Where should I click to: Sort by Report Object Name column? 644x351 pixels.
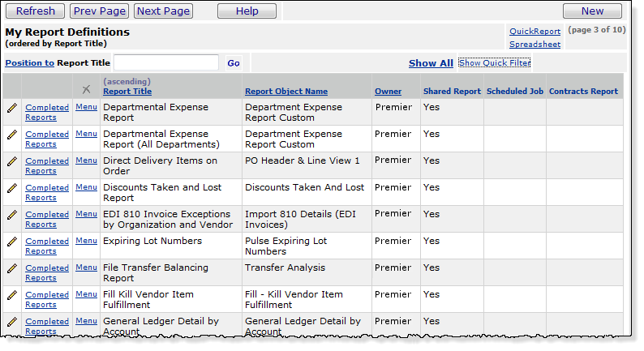(x=286, y=92)
